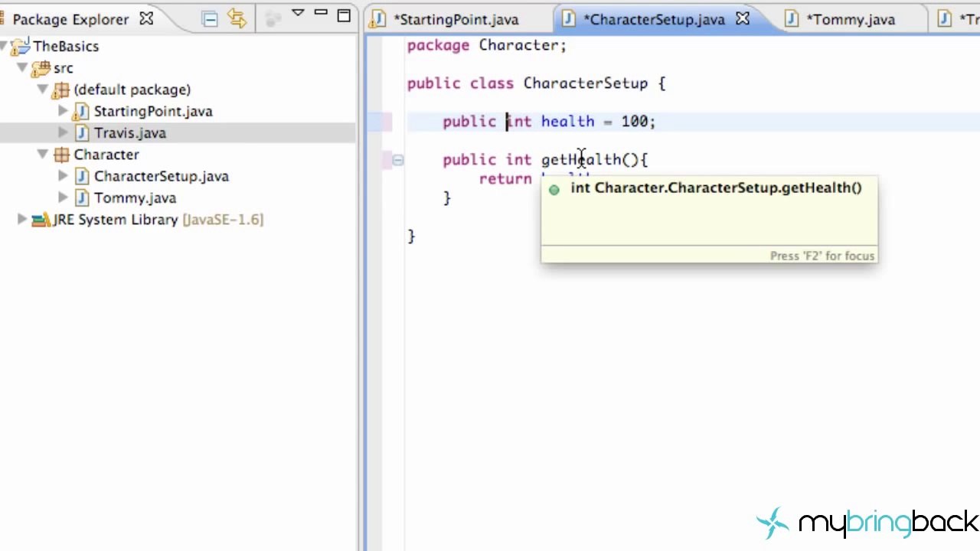Expand the Tommy.java tree arrow
Image resolution: width=980 pixels, height=551 pixels.
point(63,197)
